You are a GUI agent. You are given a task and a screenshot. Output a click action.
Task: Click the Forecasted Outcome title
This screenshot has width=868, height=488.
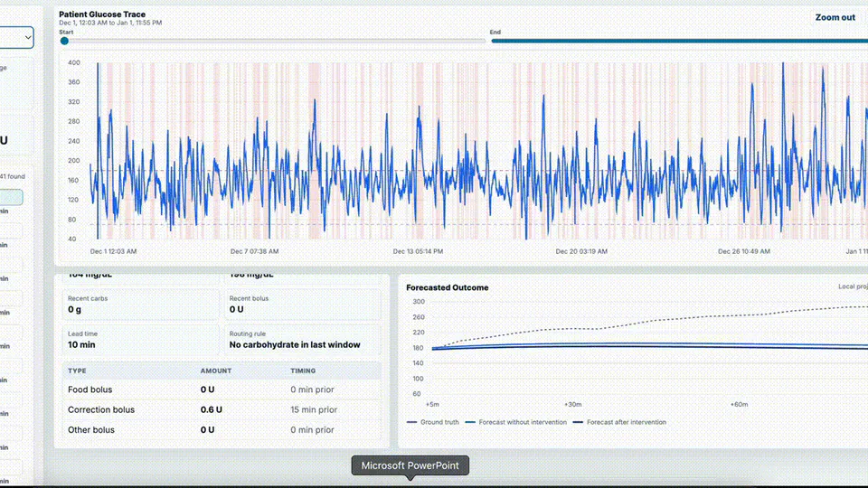(x=448, y=287)
